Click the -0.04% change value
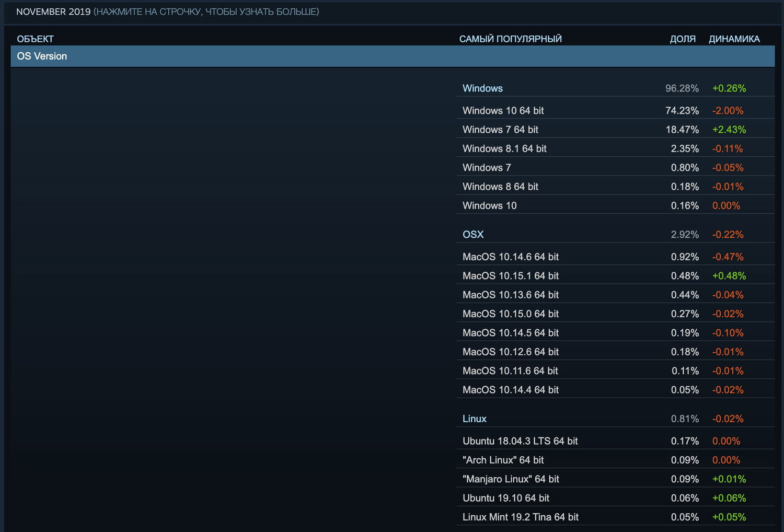 point(728,295)
